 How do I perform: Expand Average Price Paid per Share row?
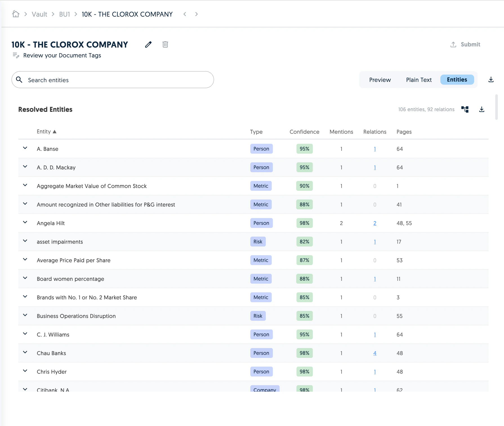click(25, 259)
